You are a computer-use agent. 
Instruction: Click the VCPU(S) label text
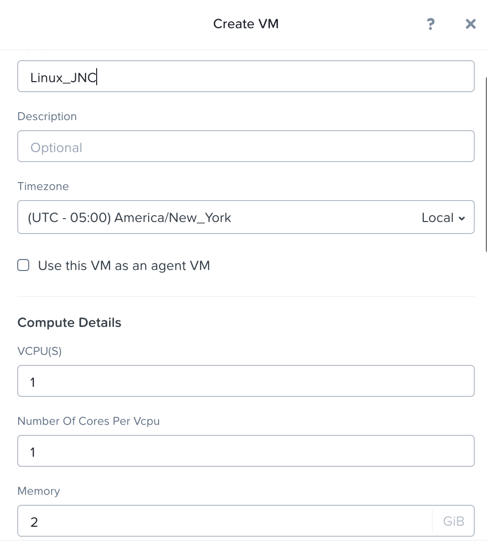click(39, 351)
